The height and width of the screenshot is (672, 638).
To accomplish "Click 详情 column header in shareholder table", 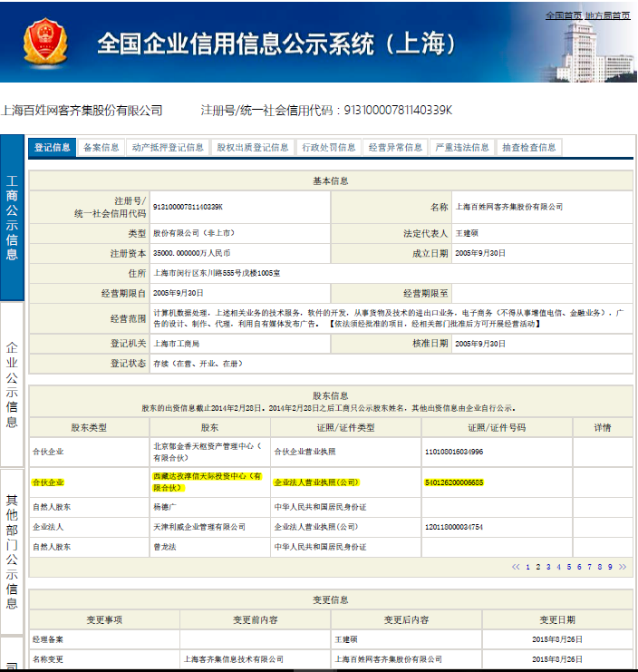I will point(603,427).
